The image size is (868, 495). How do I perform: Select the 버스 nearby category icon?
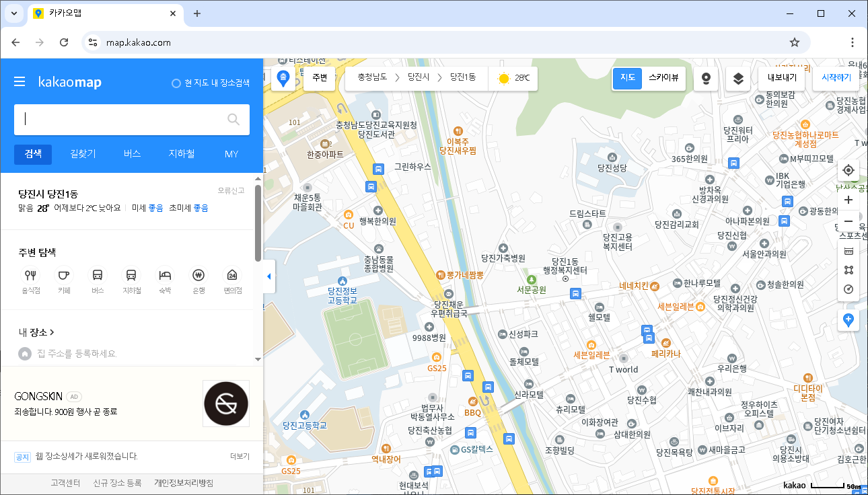[98, 274]
